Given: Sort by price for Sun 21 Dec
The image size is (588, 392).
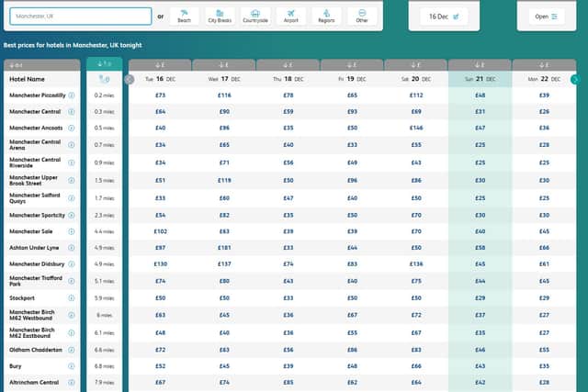Looking at the screenshot, I should click(x=480, y=65).
